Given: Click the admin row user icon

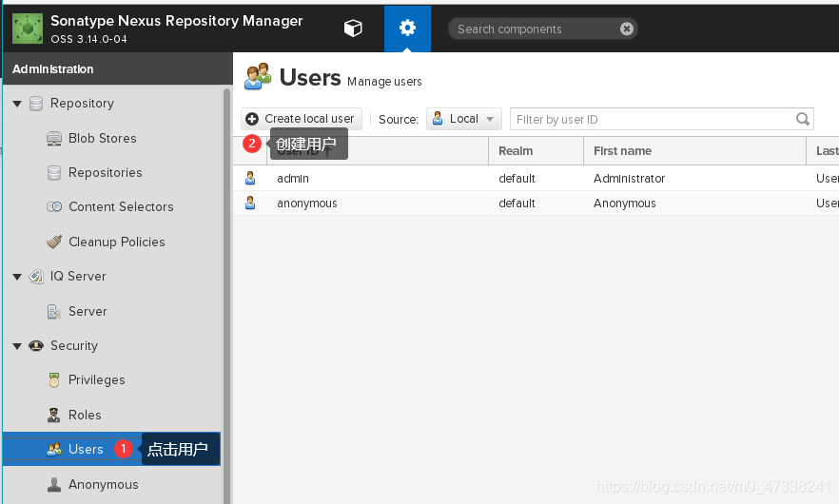Looking at the screenshot, I should [250, 178].
